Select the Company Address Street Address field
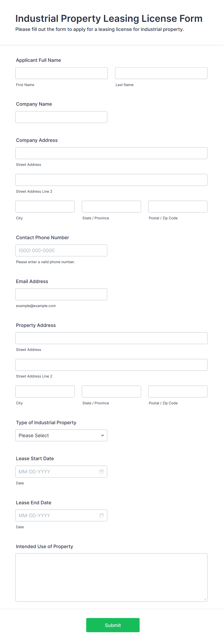Viewport: 223px width, 644px height. coord(111,153)
